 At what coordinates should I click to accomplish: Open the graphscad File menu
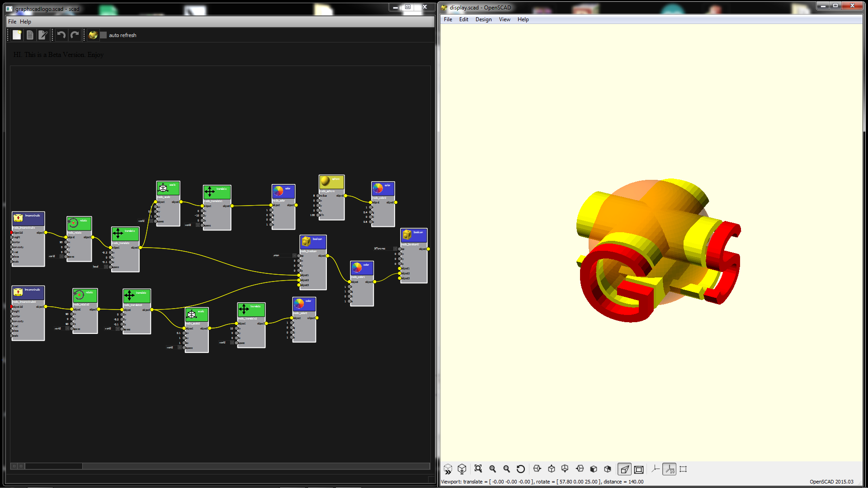[12, 21]
